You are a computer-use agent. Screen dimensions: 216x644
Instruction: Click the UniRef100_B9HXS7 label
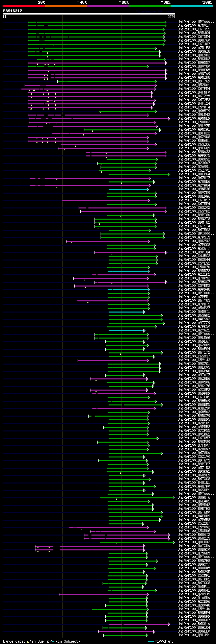click(194, 282)
